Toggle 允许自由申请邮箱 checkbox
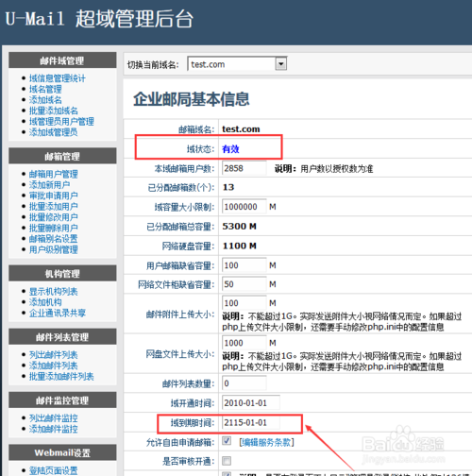 (x=227, y=441)
